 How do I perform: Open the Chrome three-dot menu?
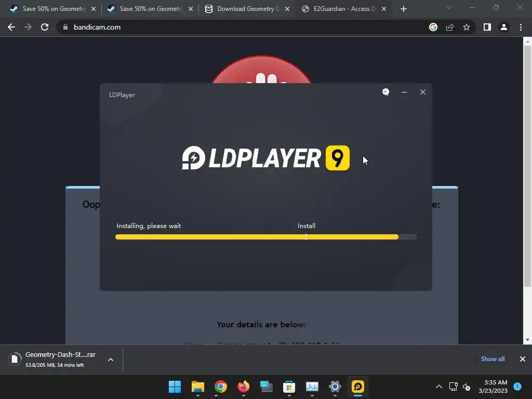point(521,27)
